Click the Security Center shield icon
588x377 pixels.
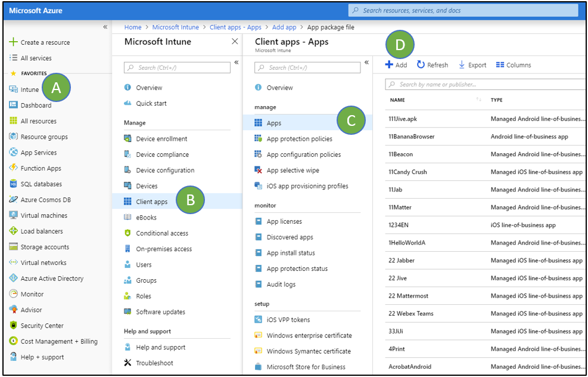click(14, 326)
